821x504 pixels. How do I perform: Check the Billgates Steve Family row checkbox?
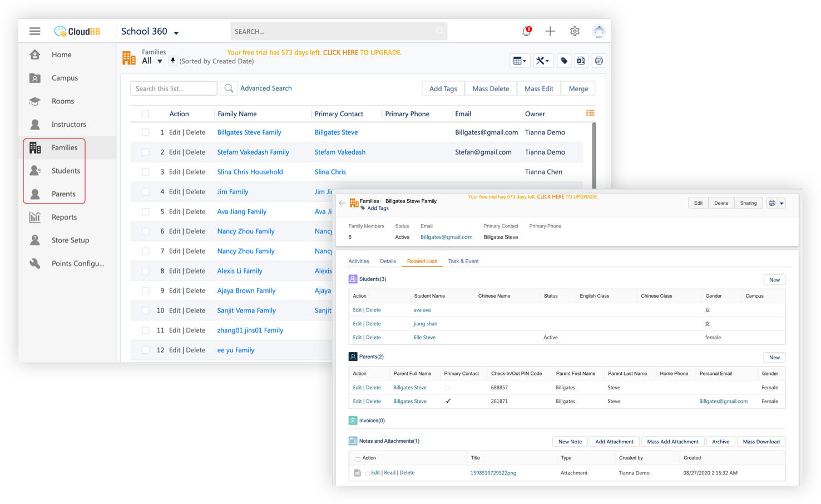coord(145,132)
